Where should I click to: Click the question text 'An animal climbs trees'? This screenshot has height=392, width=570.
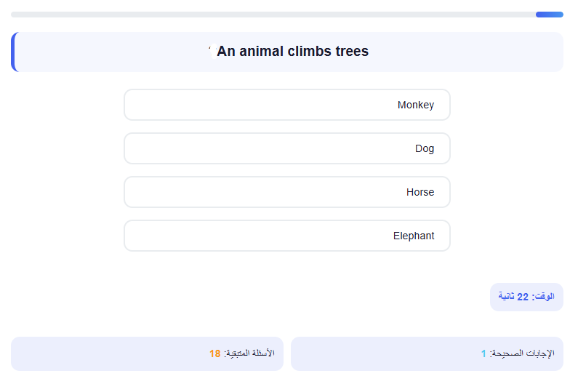(x=292, y=51)
